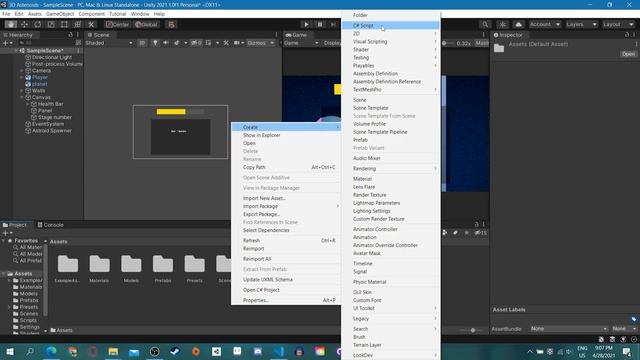Select the Scale tool in toolbar

(51, 24)
